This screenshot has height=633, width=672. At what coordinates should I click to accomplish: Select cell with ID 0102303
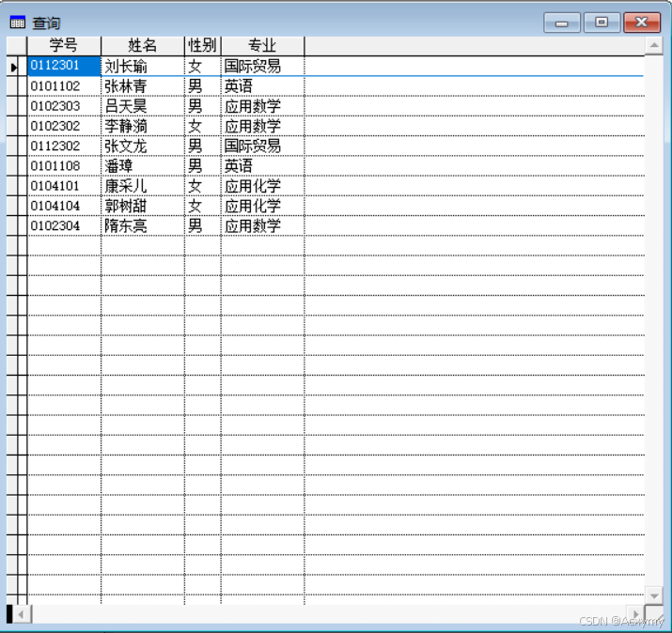point(64,106)
